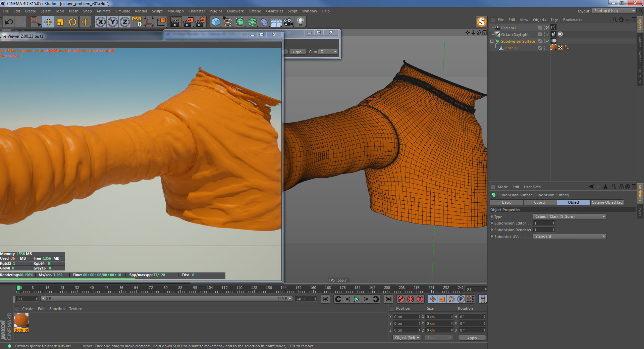
Task: Select the cloth_01 material swatch
Action: pyautogui.click(x=21, y=320)
